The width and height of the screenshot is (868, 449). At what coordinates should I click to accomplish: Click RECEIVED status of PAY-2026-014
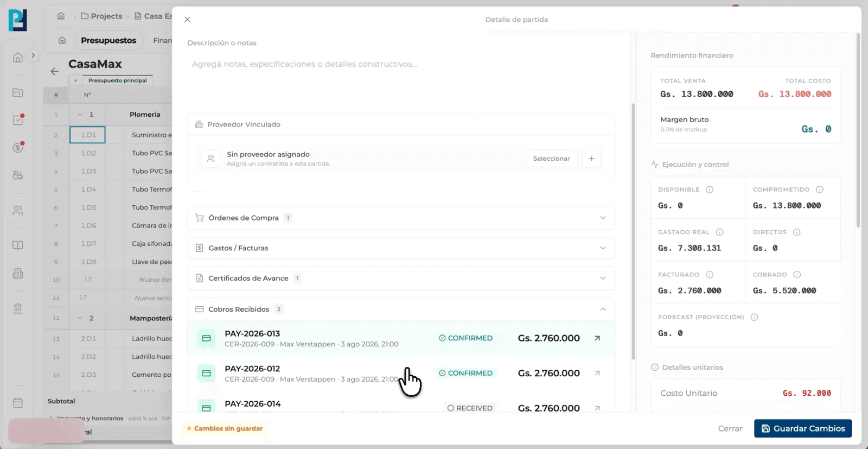coord(470,408)
